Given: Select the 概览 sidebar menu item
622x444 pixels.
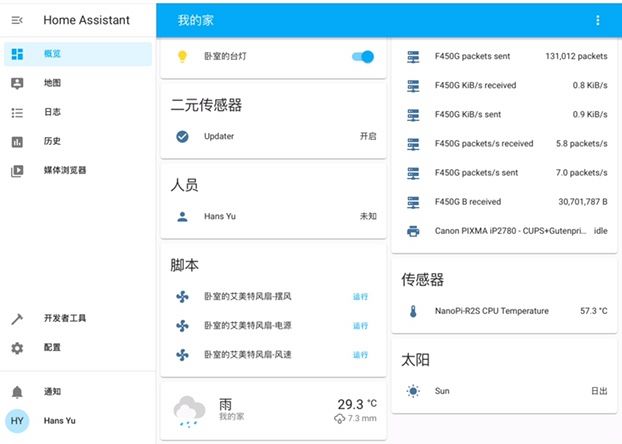Looking at the screenshot, I should [78, 54].
